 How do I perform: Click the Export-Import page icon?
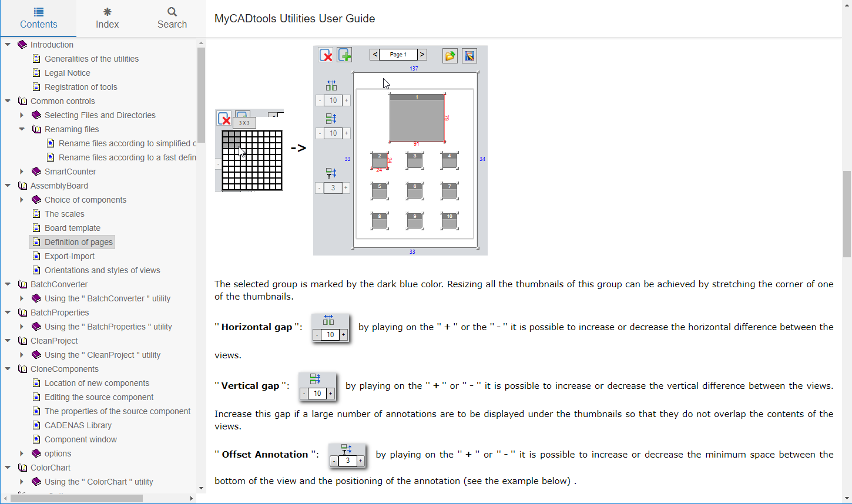pos(36,256)
